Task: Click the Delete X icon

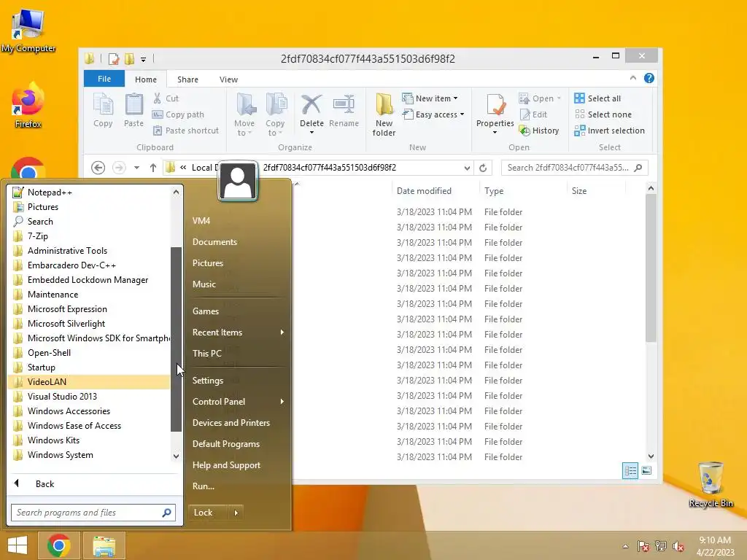Action: 311,105
